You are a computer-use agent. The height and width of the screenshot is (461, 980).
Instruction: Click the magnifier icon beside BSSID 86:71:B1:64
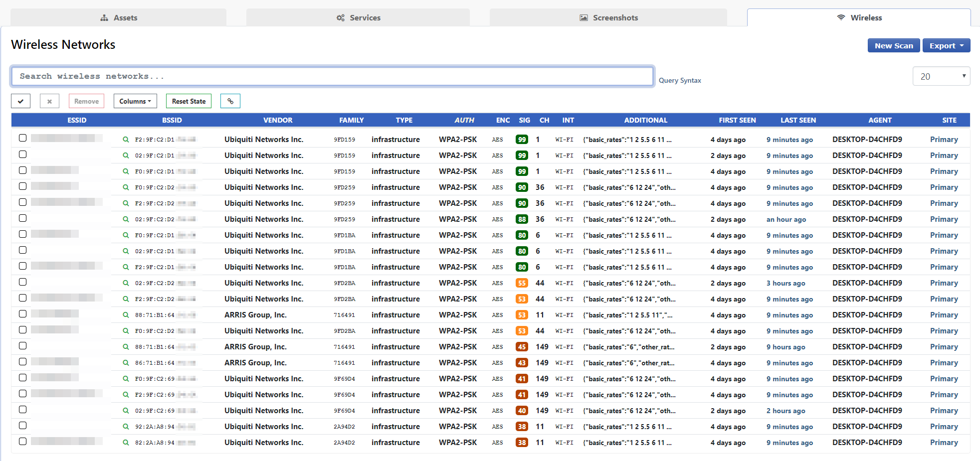click(126, 363)
